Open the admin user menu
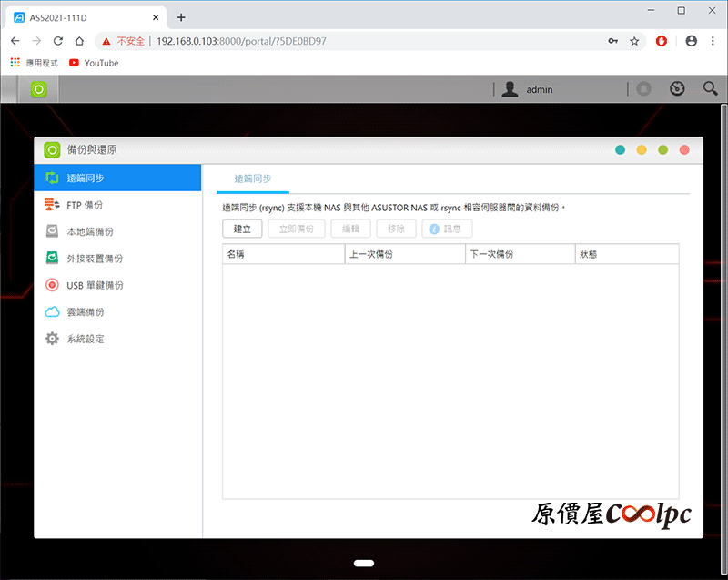This screenshot has width=728, height=580. pos(528,89)
